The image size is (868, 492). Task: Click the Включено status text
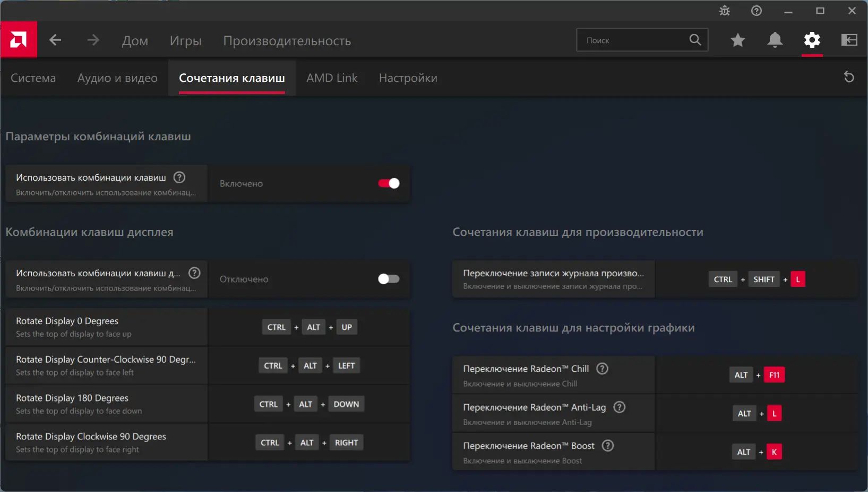click(x=242, y=183)
